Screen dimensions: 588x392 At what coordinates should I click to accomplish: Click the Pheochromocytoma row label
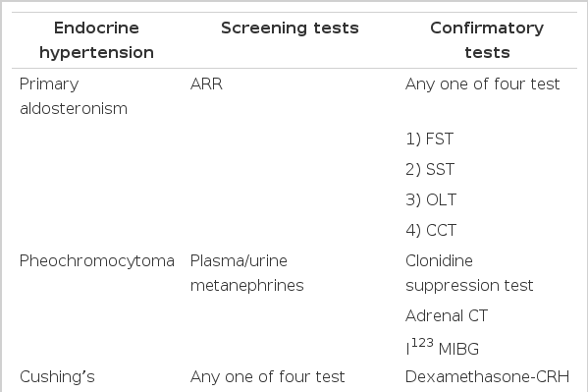point(97,261)
